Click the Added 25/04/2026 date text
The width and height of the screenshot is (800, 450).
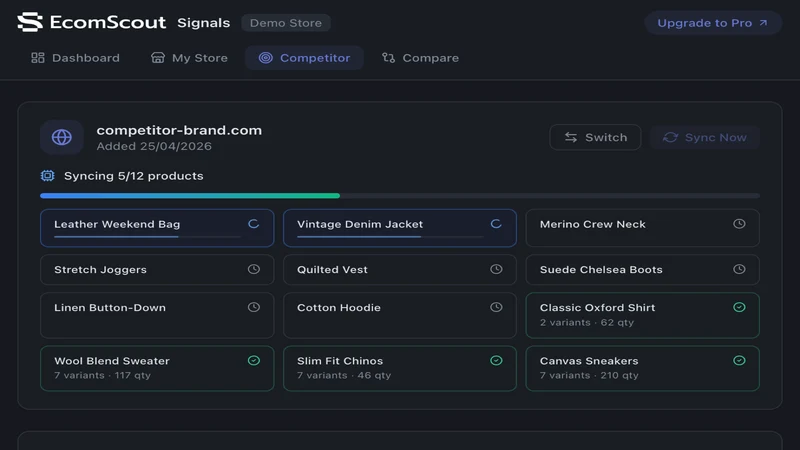[154, 146]
